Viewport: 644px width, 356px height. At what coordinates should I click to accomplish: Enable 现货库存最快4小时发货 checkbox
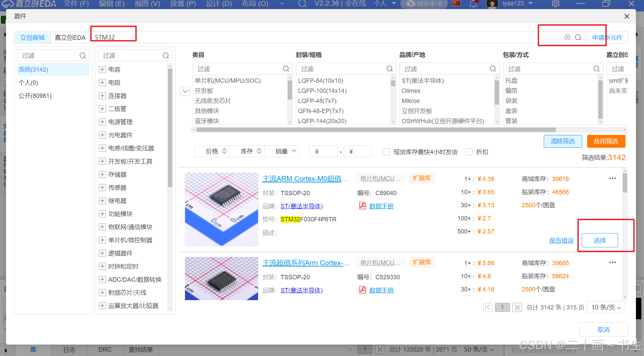(386, 152)
